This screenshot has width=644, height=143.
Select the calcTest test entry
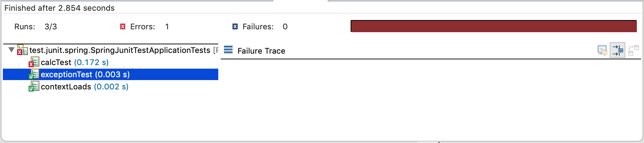pos(74,62)
